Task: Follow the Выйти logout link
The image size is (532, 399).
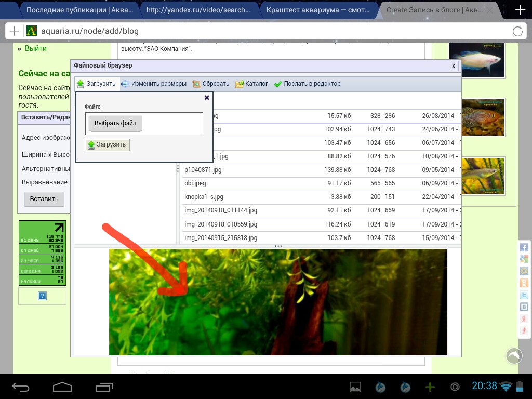Action: point(36,48)
